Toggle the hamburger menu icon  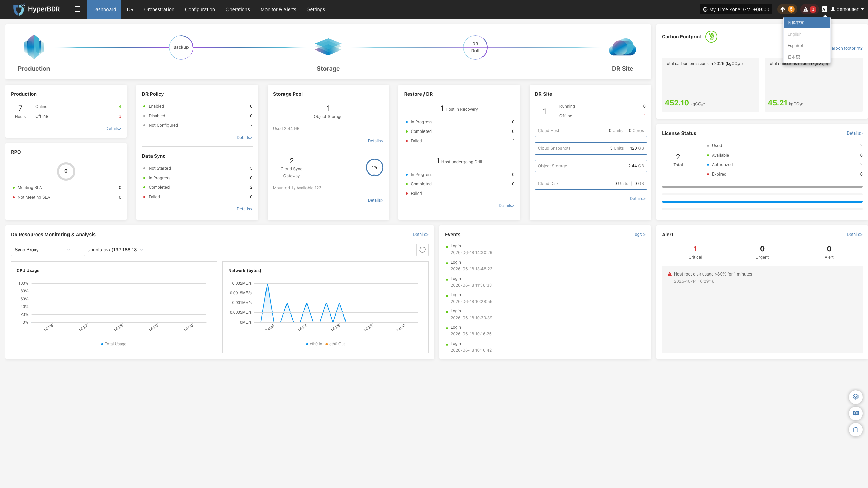(77, 9)
